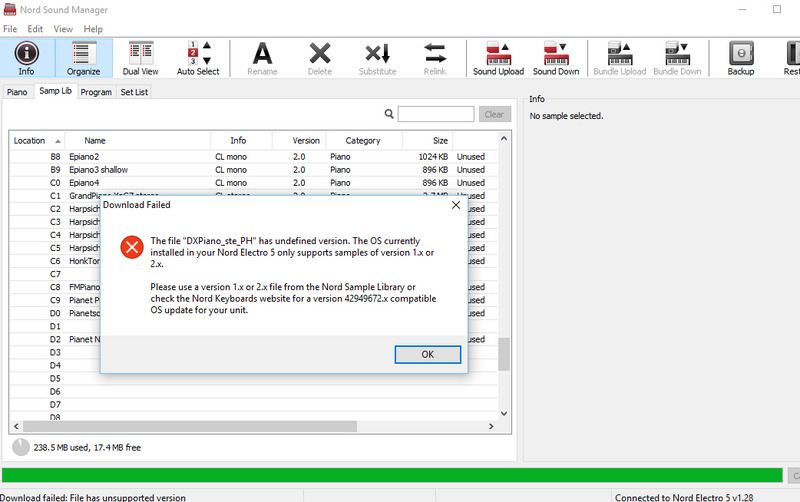This screenshot has height=502, width=800.
Task: Click the Bundle Down toolbar icon
Action: (x=678, y=58)
